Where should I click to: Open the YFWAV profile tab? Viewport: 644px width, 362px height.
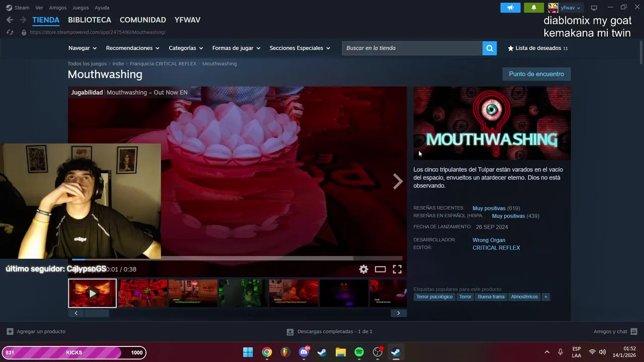point(188,20)
